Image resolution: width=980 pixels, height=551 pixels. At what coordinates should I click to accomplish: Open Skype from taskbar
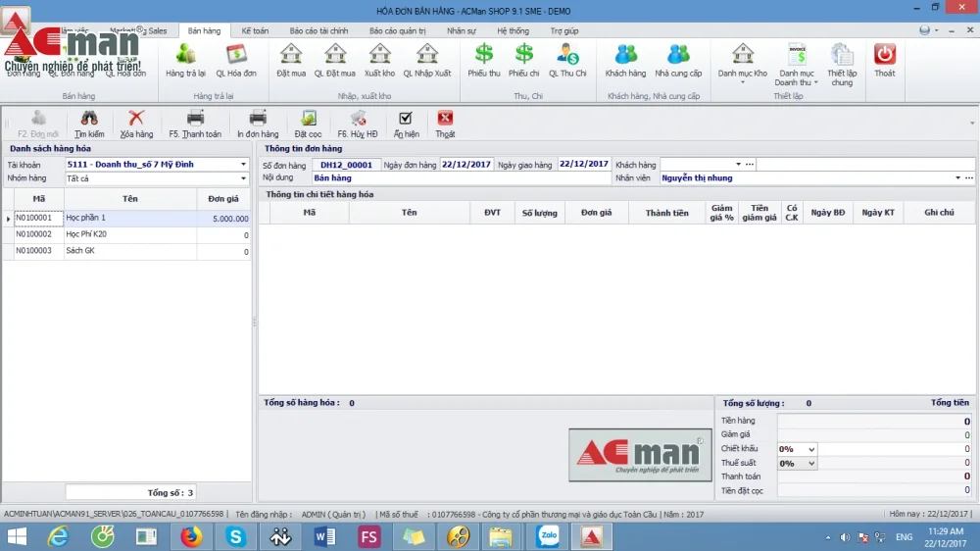click(235, 536)
